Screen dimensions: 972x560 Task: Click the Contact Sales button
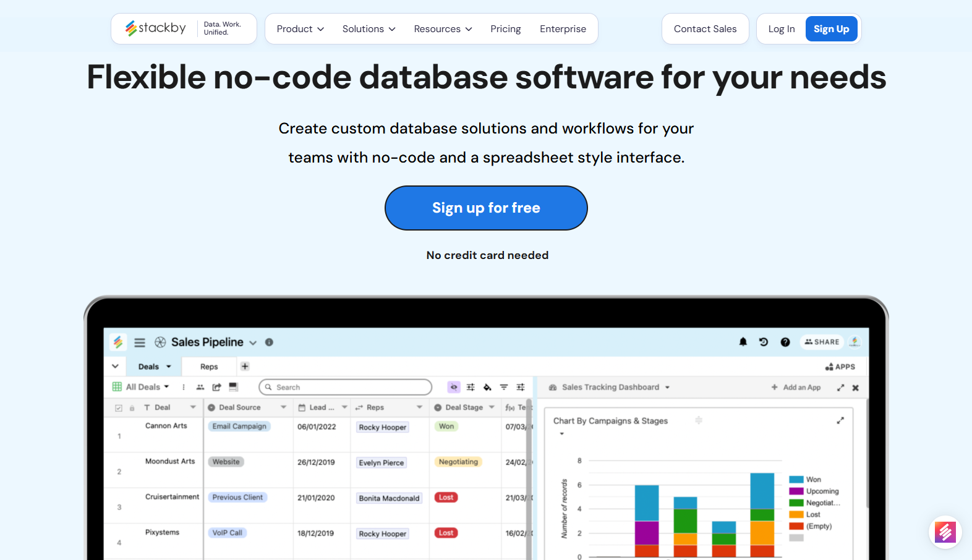(x=706, y=29)
